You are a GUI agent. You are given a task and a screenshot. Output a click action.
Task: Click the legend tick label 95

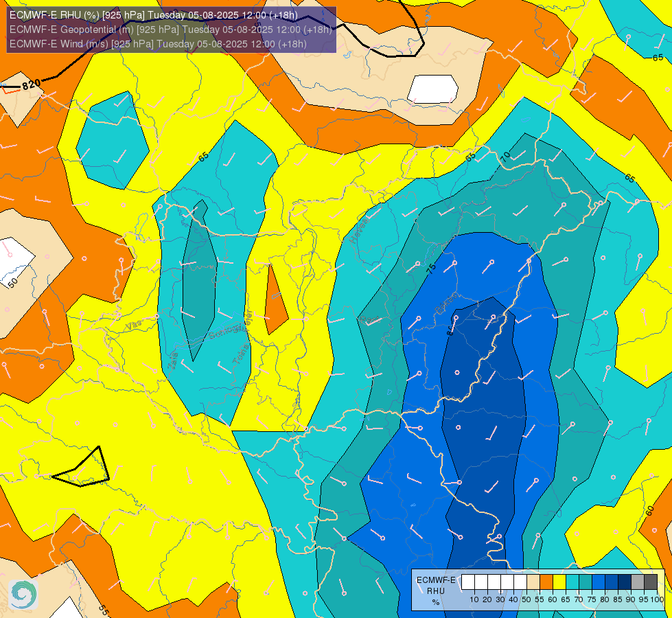[x=644, y=599]
